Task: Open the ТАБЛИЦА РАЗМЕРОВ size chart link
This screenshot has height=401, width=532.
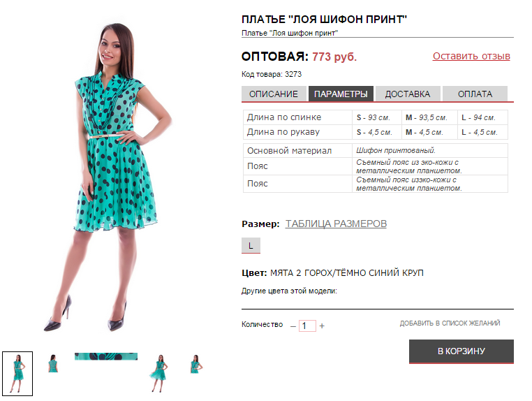Action: coord(336,224)
